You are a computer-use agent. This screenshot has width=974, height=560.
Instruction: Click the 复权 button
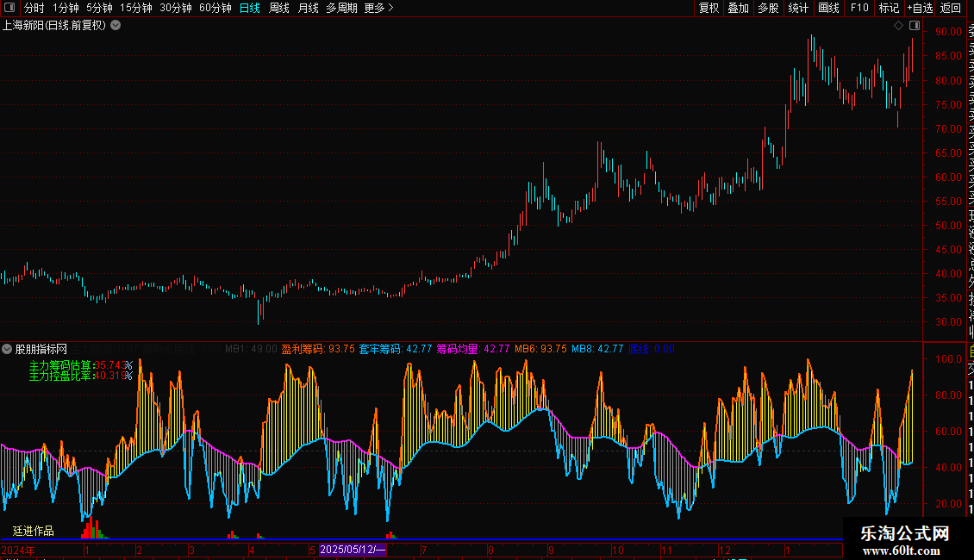[x=709, y=8]
